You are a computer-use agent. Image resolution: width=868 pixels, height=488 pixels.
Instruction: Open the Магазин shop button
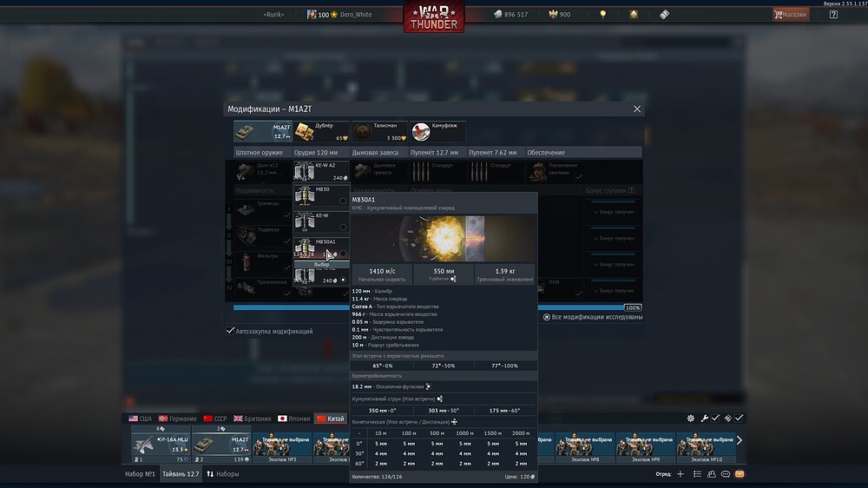pyautogui.click(x=791, y=15)
